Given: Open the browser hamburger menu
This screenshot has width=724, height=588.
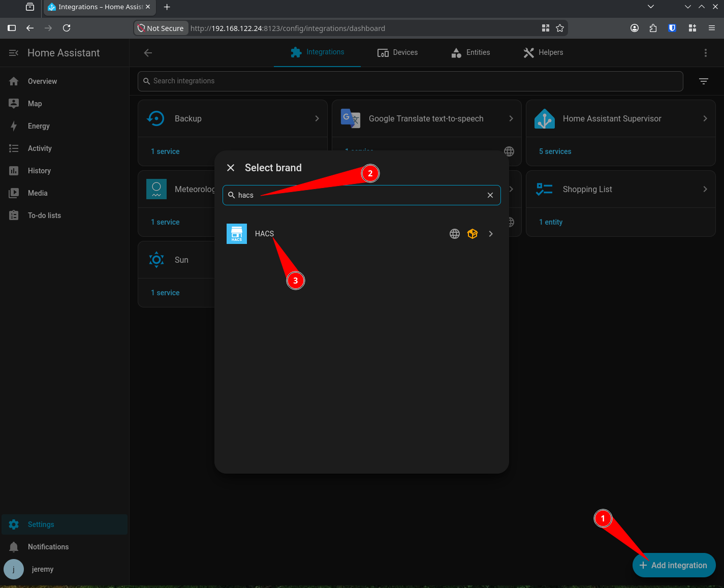Looking at the screenshot, I should [x=712, y=28].
